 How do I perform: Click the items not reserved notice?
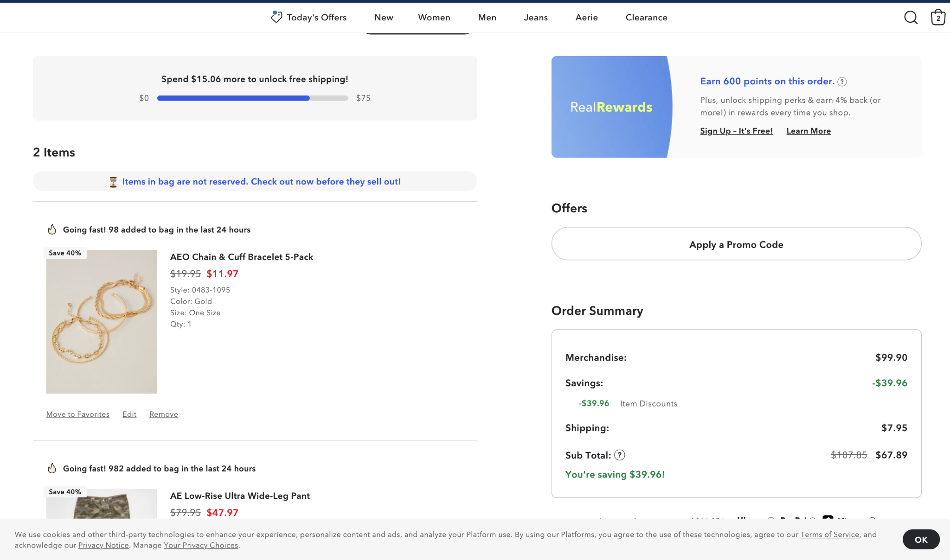pyautogui.click(x=255, y=181)
